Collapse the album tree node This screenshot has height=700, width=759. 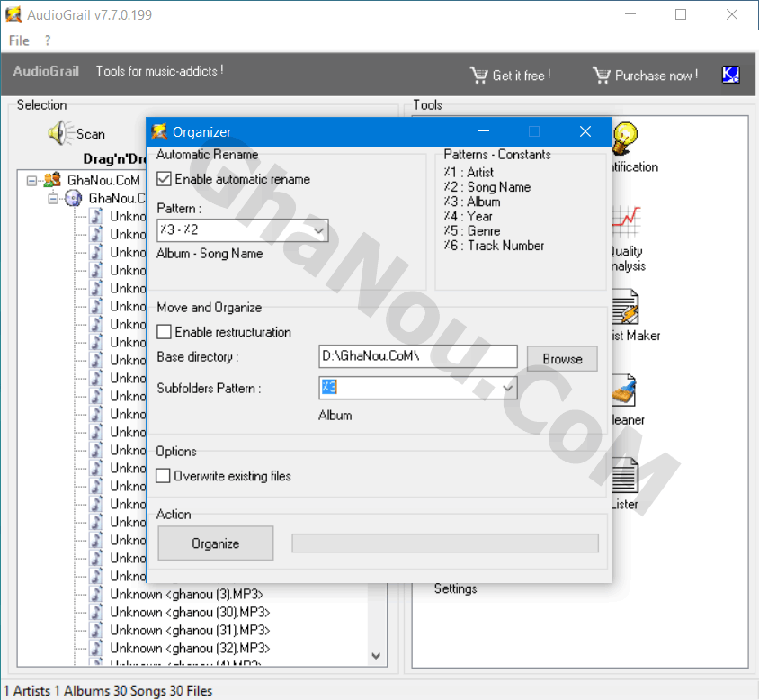53,199
